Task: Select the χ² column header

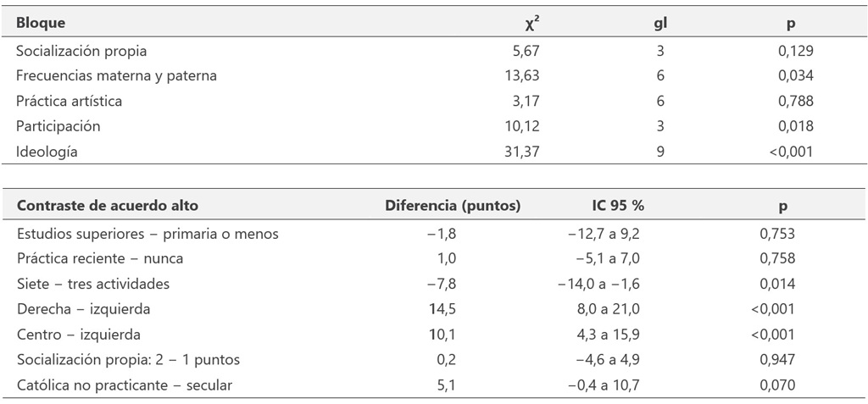Action: 532,25
